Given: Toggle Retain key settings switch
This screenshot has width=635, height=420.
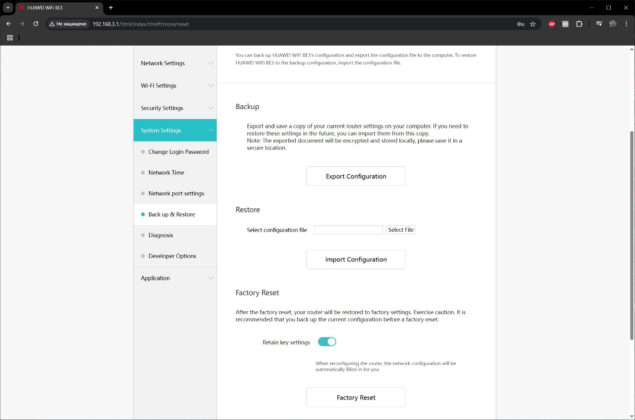Looking at the screenshot, I should [327, 342].
